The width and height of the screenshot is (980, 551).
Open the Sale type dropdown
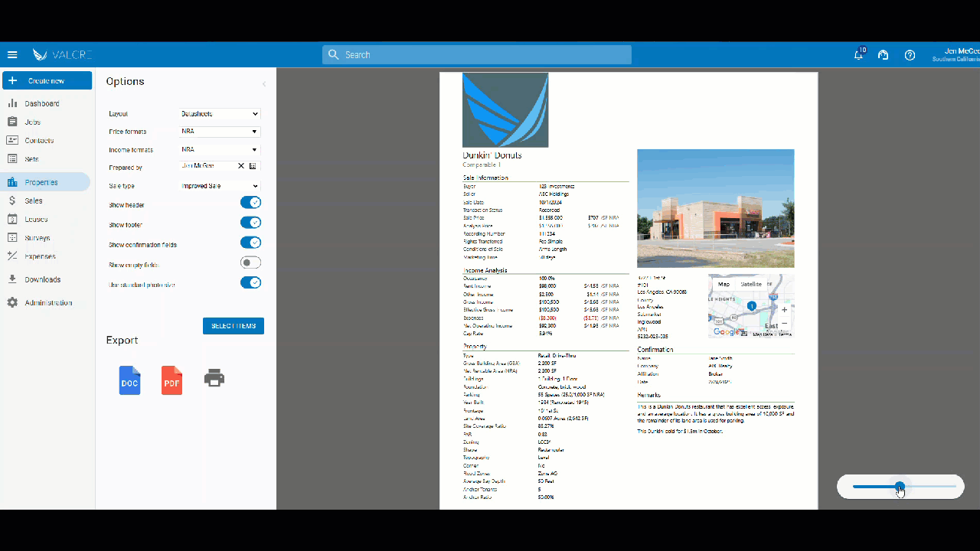tap(220, 186)
